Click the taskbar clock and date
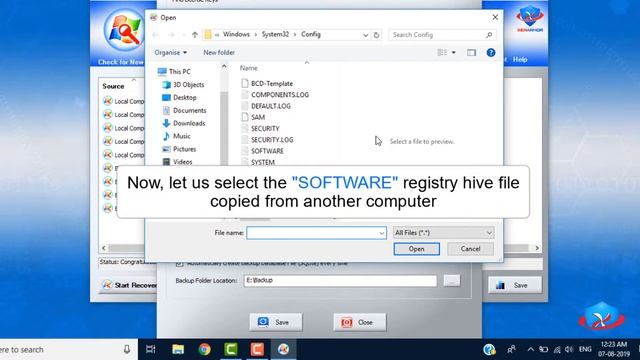 (x=614, y=349)
